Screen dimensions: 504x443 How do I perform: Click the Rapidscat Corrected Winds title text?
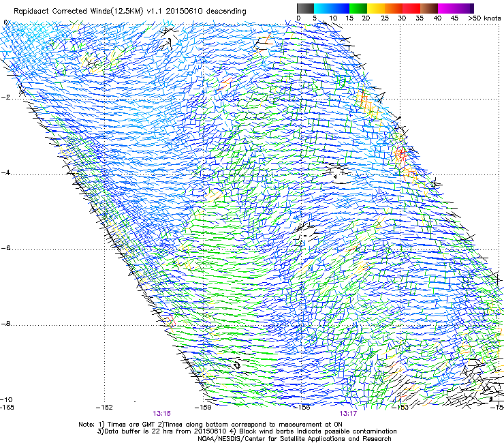pos(130,12)
